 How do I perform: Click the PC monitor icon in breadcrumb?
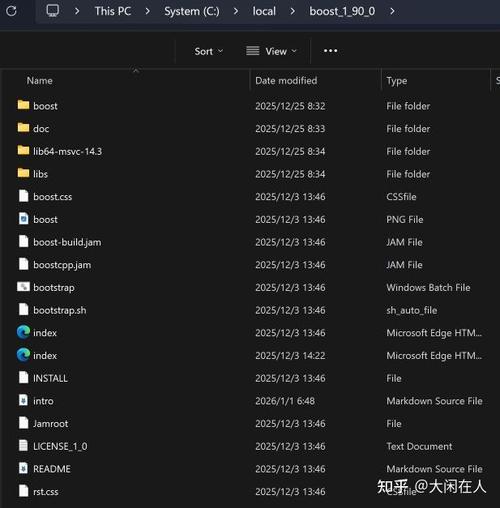(x=52, y=11)
